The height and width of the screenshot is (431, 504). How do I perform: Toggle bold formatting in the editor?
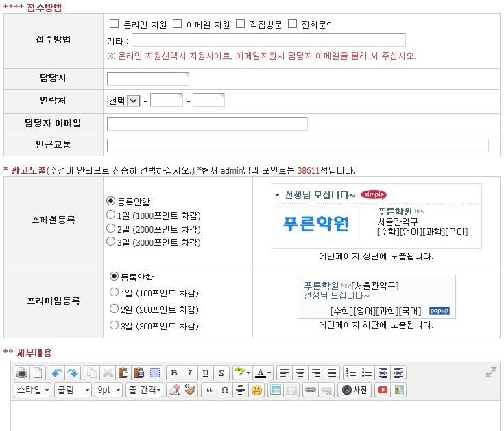point(174,373)
